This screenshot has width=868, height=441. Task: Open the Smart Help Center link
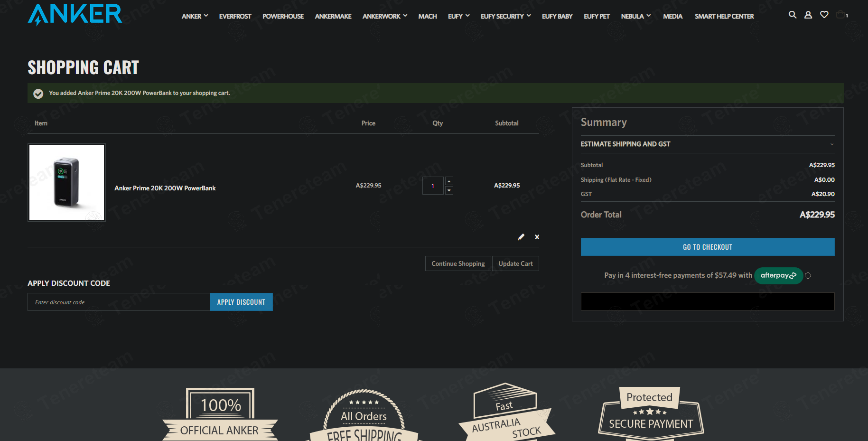[724, 16]
